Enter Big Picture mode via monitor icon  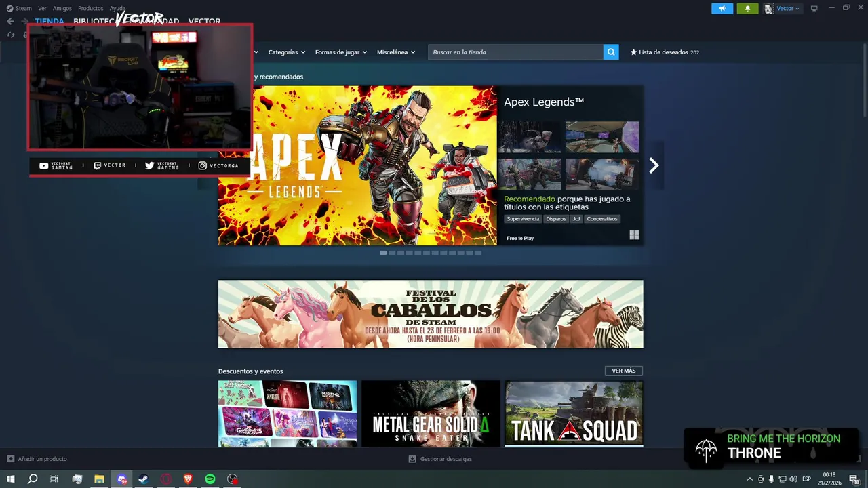[x=814, y=8]
